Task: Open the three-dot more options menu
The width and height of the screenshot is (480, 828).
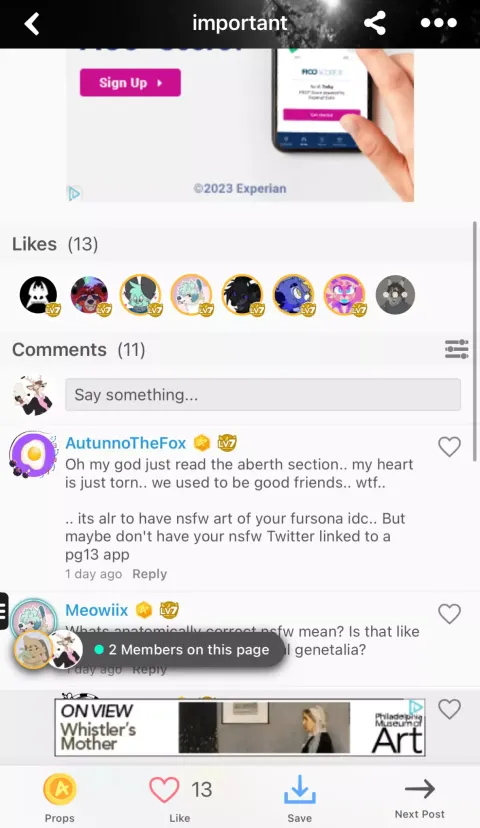Action: pos(438,23)
